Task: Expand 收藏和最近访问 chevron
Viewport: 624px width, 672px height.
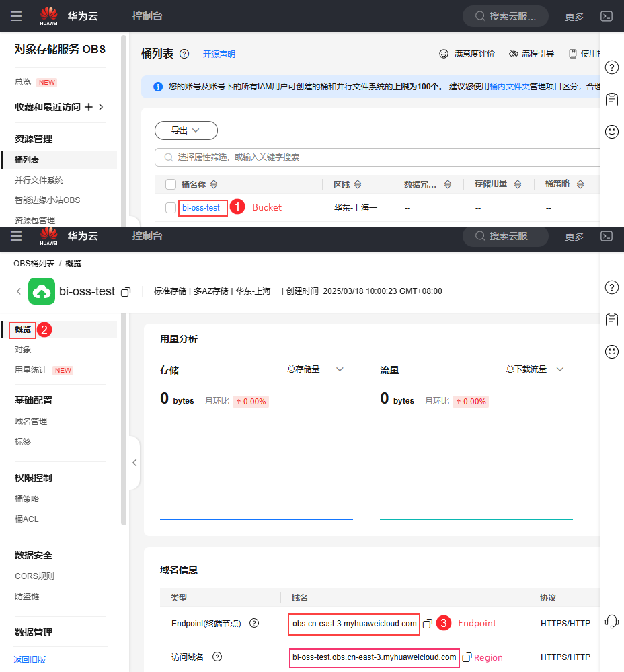Action: coord(101,107)
